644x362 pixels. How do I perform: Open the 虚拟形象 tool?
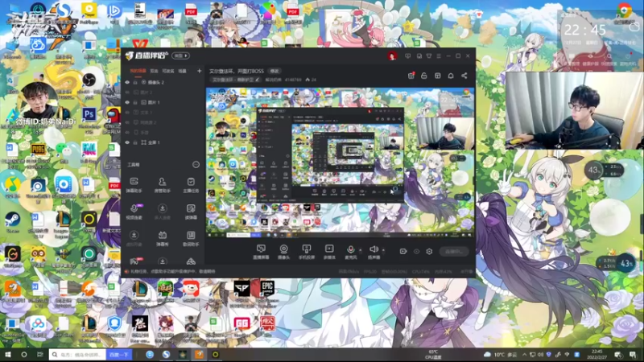[x=134, y=238]
